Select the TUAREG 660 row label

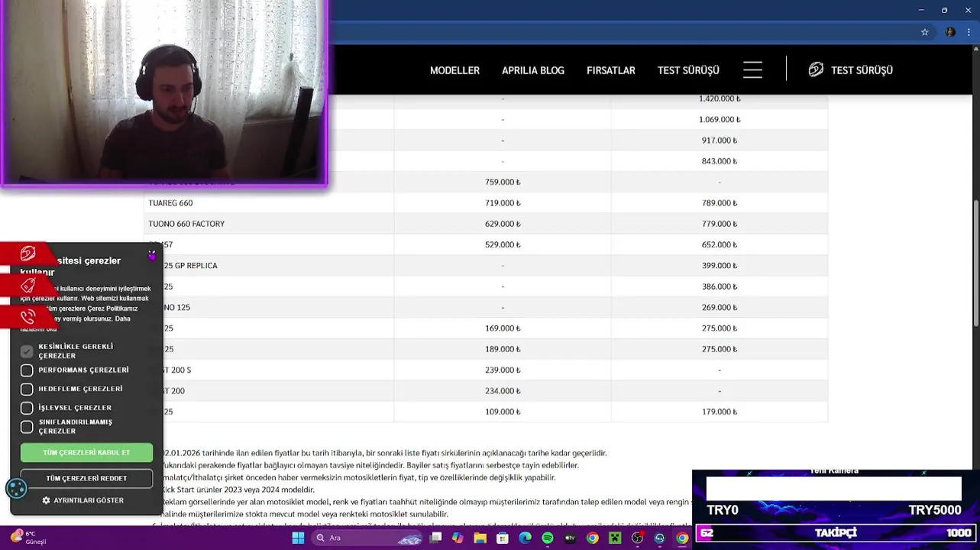click(170, 203)
